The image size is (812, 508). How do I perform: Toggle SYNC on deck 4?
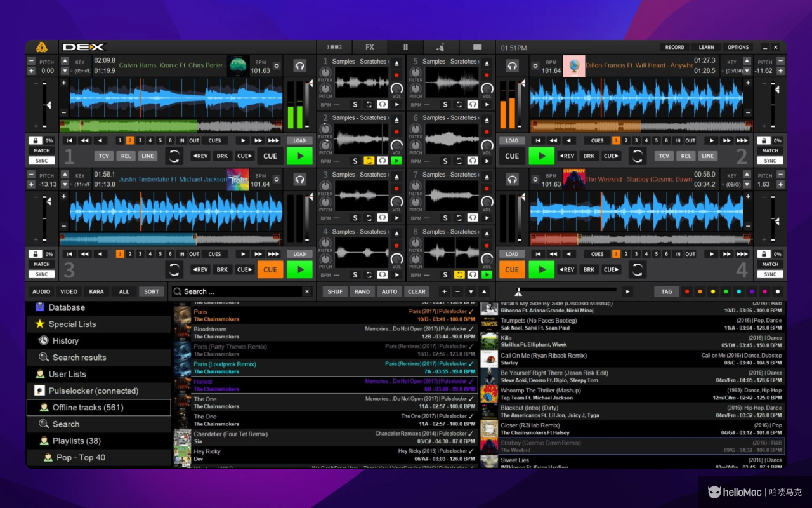click(x=770, y=274)
